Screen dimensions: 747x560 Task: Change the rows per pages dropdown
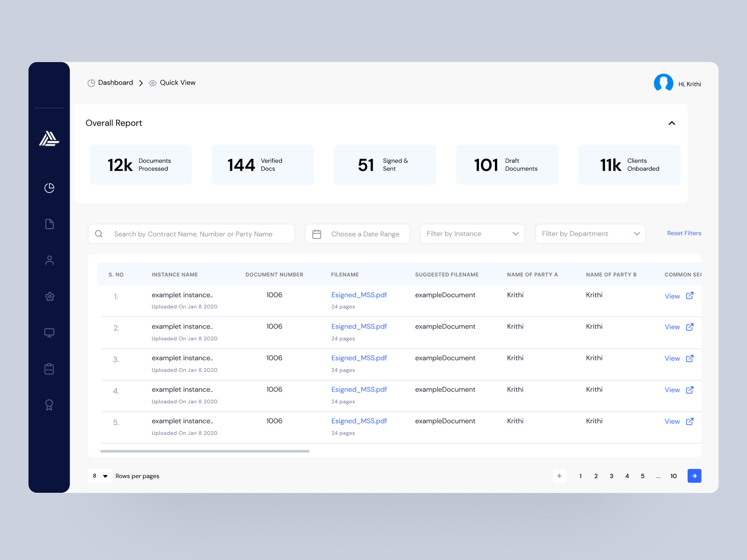[x=99, y=476]
